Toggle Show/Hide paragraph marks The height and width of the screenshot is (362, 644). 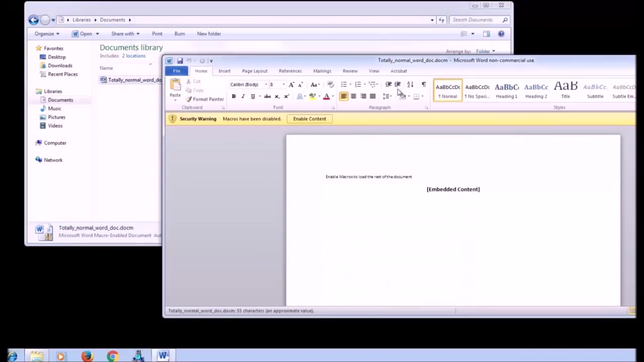[x=424, y=84]
